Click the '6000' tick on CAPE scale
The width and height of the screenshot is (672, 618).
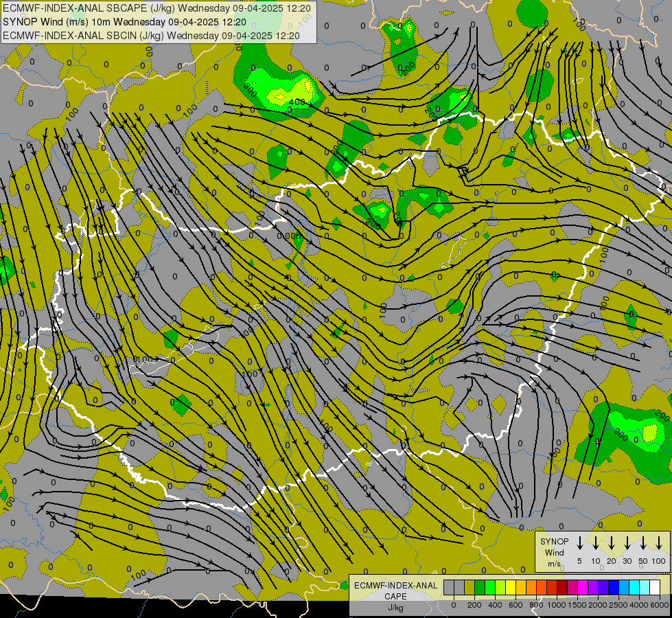[x=660, y=605]
